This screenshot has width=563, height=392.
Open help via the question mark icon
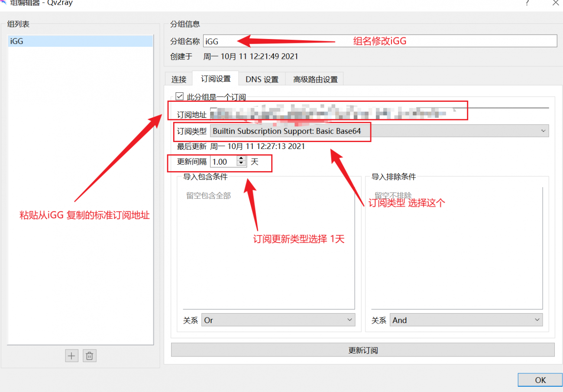tap(527, 3)
